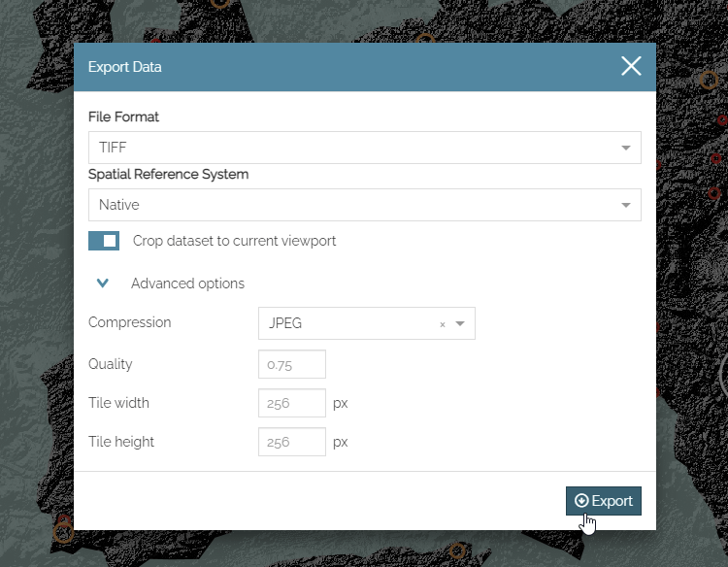Image resolution: width=728 pixels, height=567 pixels.
Task: Focus the Tile height input field
Action: (292, 442)
